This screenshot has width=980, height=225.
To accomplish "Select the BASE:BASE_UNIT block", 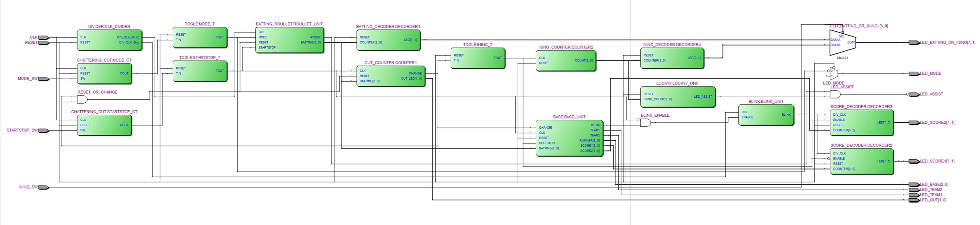I will pyautogui.click(x=569, y=138).
